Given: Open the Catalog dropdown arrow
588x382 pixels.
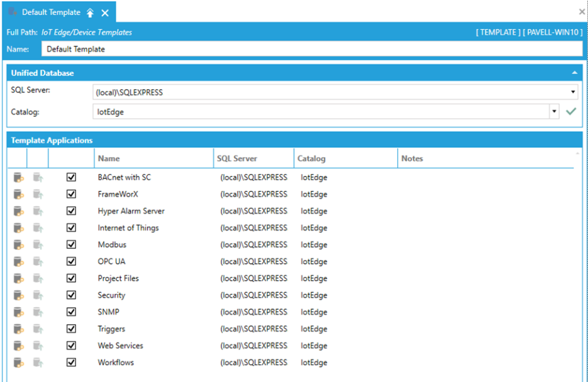Looking at the screenshot, I should pyautogui.click(x=554, y=111).
